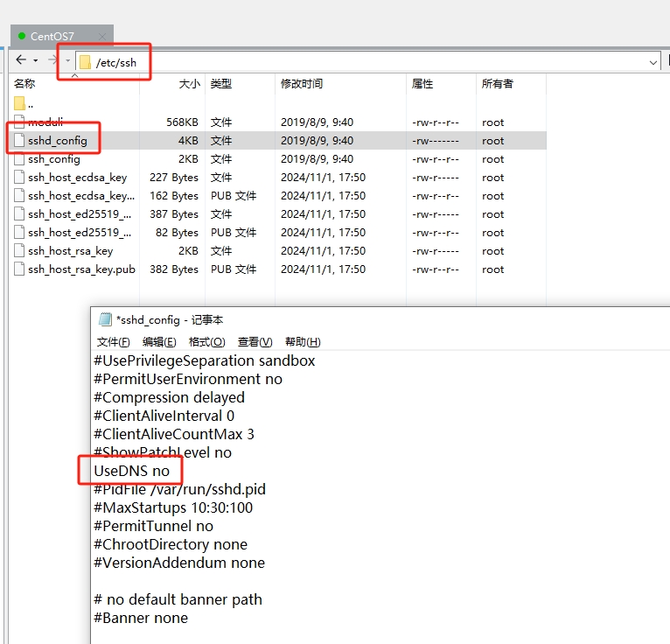
Task: Open the 格式(O) menu in Notepad
Action: click(x=206, y=342)
